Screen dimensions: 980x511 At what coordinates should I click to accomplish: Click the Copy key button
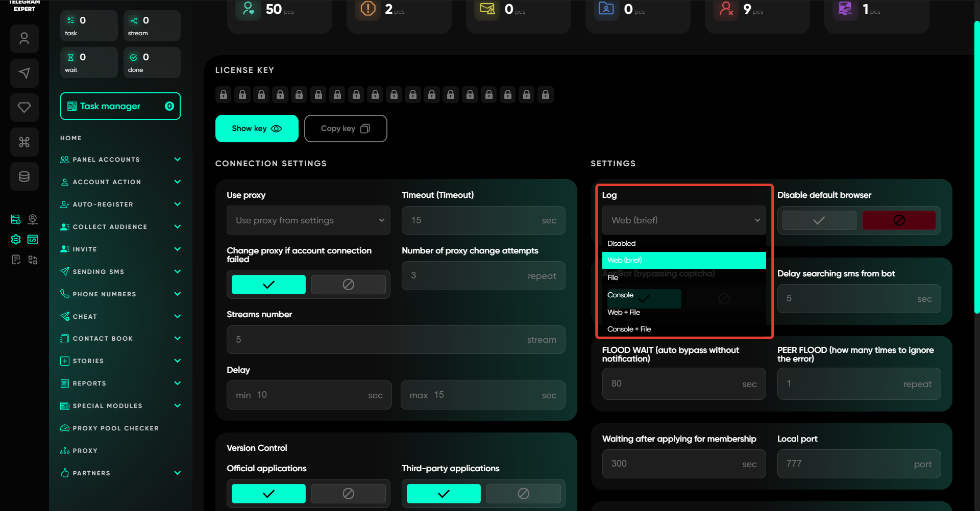[346, 129]
